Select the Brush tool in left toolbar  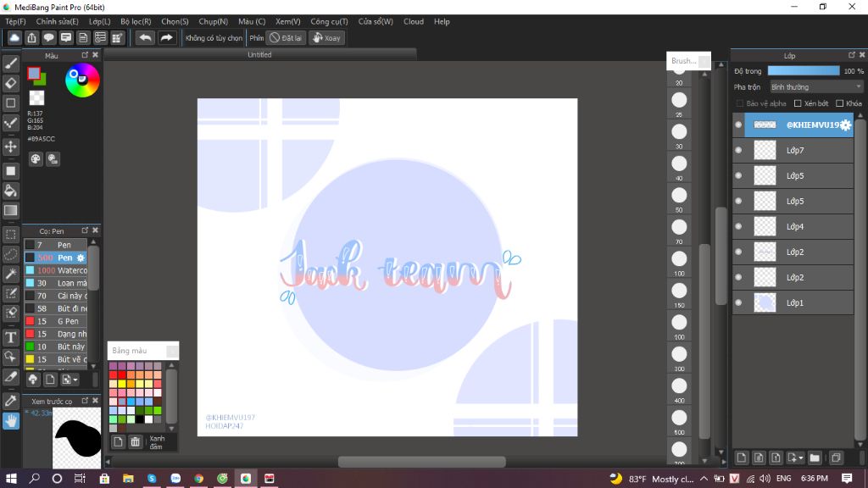[x=10, y=64]
